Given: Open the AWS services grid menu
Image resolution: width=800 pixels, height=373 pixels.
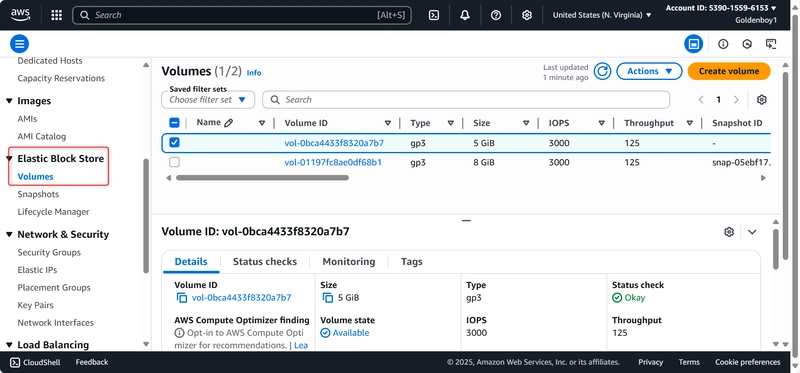Looking at the screenshot, I should tap(57, 15).
